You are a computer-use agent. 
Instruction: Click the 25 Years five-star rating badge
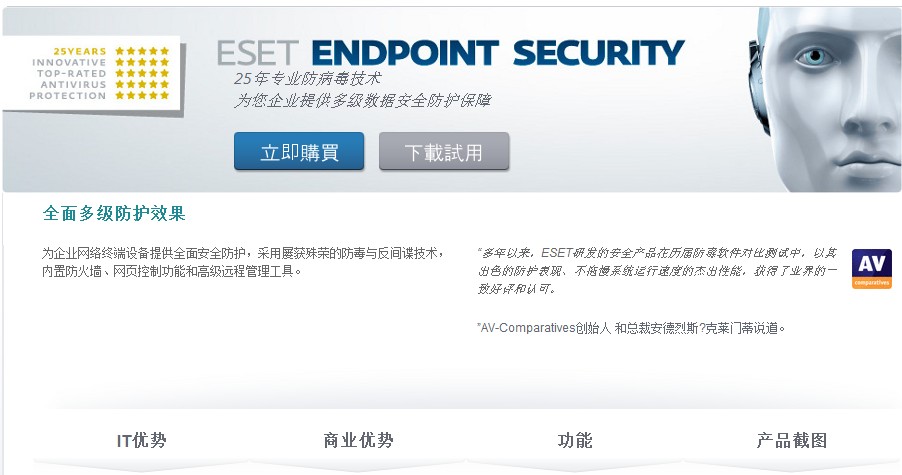pyautogui.click(x=94, y=74)
